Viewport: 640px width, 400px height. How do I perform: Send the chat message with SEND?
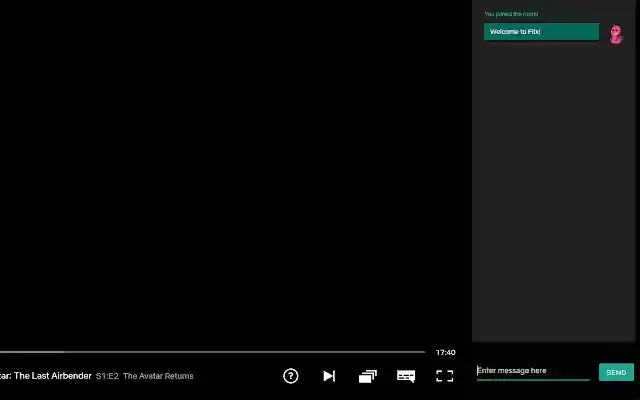click(x=616, y=372)
